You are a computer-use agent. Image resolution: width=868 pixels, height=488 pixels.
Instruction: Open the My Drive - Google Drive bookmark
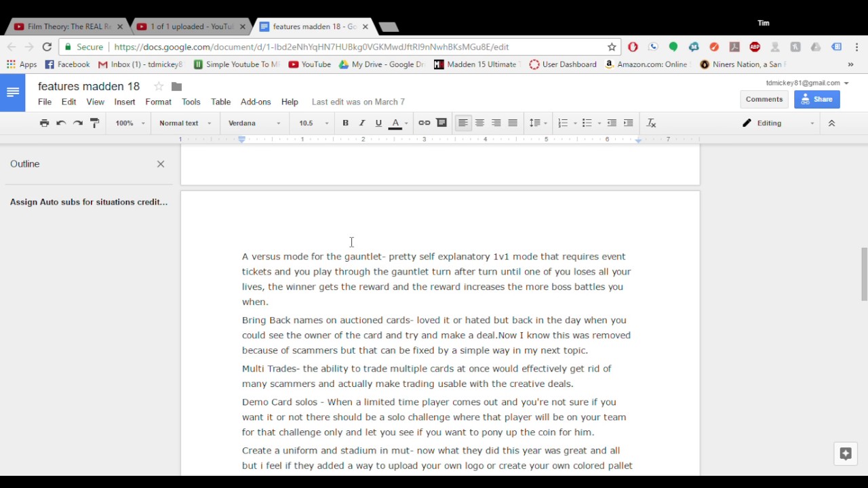(x=381, y=64)
